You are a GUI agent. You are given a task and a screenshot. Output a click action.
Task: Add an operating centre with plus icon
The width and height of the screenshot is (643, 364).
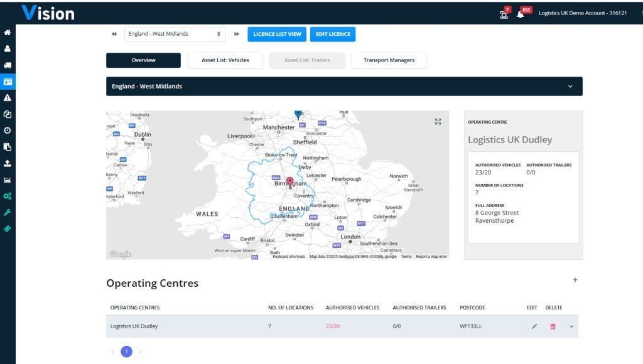[575, 280]
